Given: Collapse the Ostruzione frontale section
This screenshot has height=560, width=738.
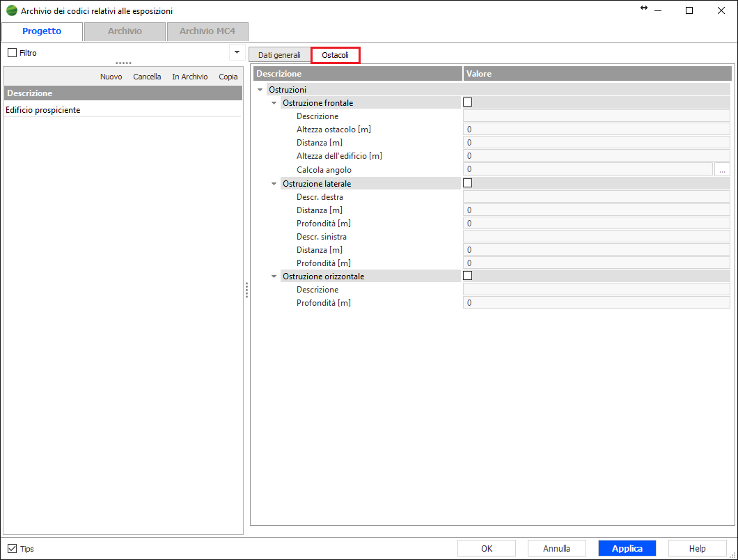Looking at the screenshot, I should point(274,103).
